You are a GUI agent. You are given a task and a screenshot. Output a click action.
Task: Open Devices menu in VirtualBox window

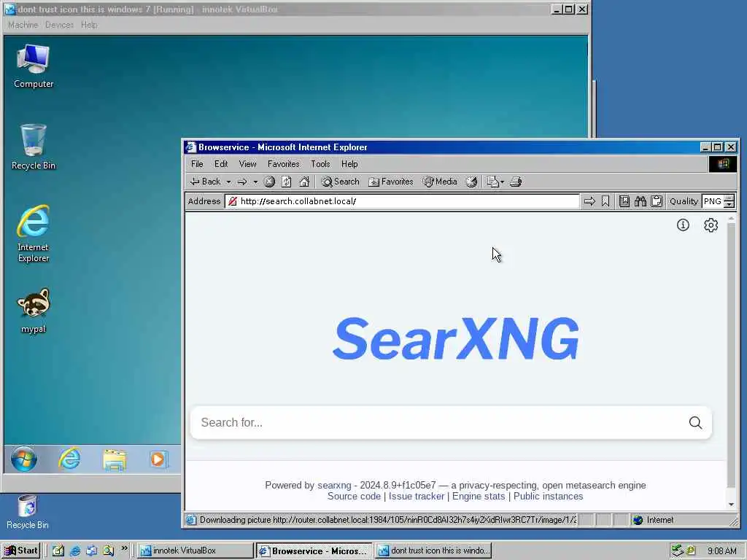tap(60, 25)
